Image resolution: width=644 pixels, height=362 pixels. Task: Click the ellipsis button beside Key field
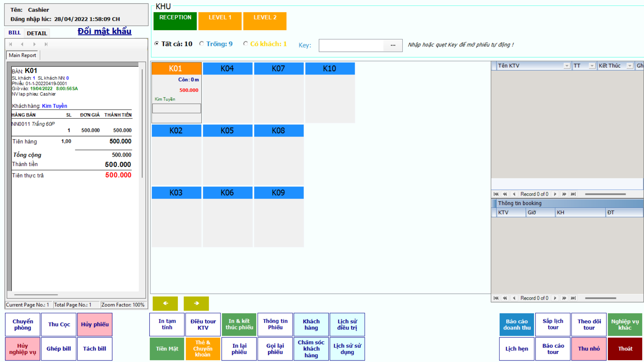[393, 45]
